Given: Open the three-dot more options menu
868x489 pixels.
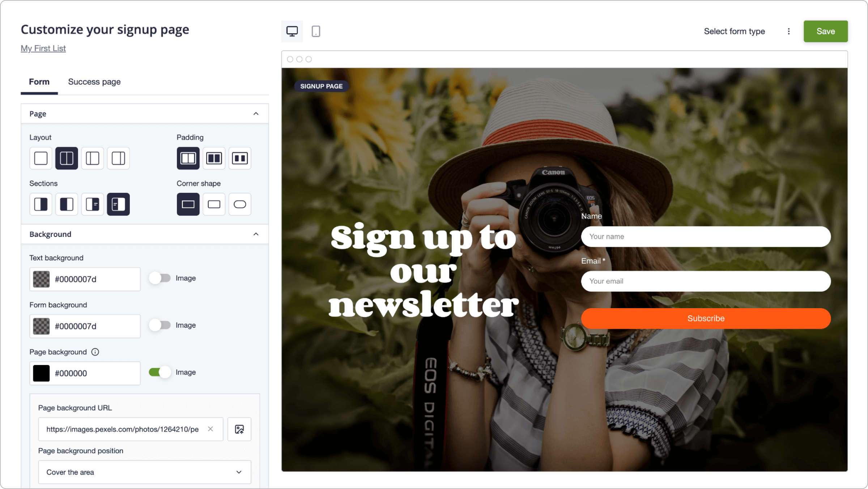Looking at the screenshot, I should pos(789,31).
